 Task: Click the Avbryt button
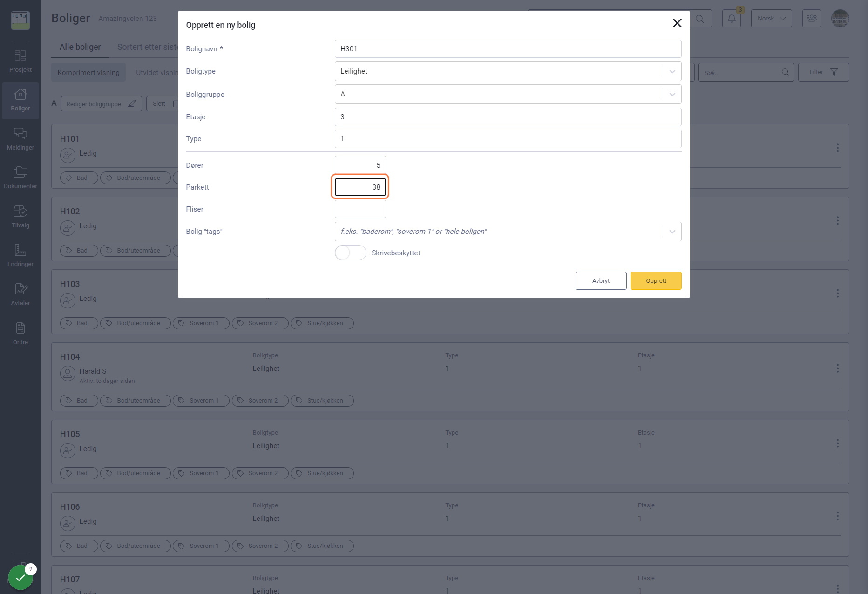[601, 281]
